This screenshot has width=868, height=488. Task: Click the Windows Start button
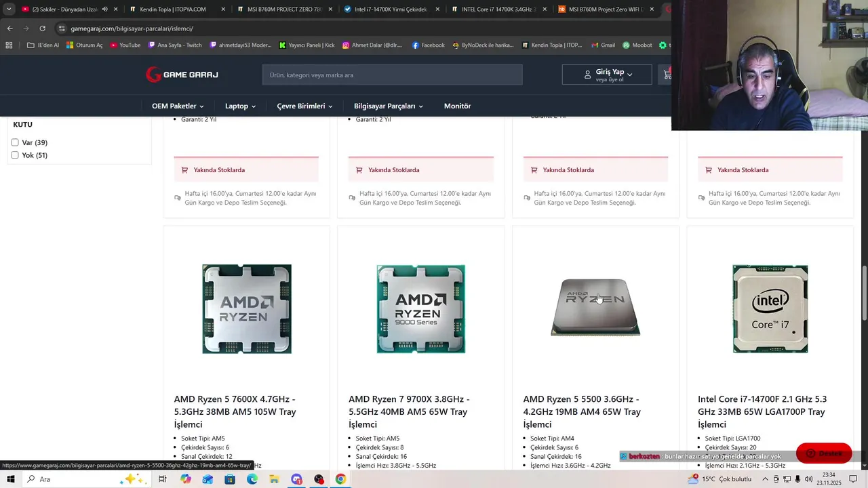[12, 479]
